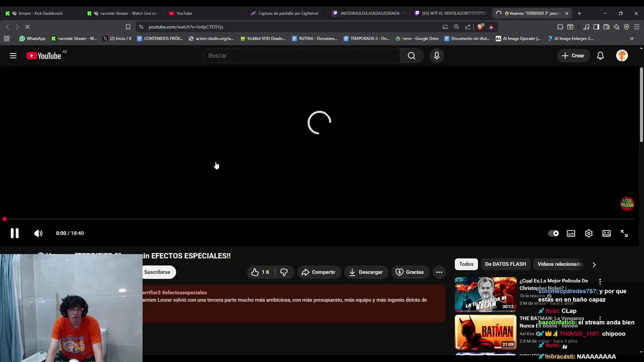Open the AI Image Upscaler bookmark
This screenshot has height=362, width=644.
pos(518,38)
